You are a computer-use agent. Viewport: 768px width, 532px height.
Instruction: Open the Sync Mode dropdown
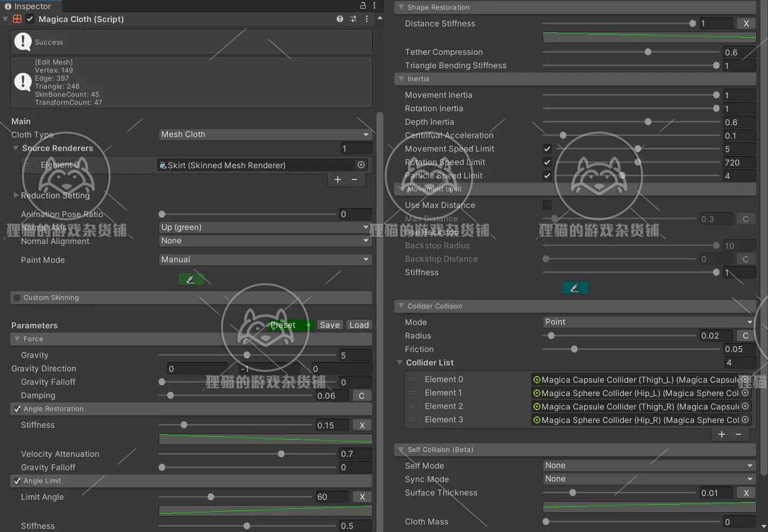pyautogui.click(x=649, y=479)
